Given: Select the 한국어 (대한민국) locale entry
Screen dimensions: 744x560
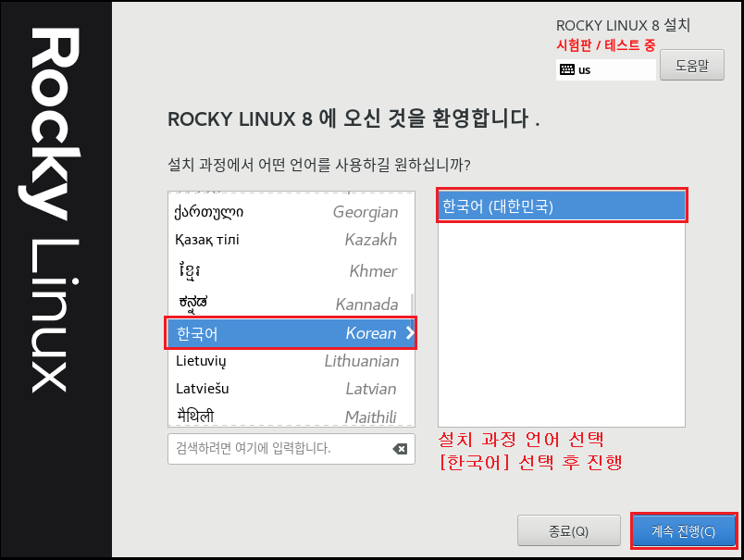Looking at the screenshot, I should [562, 206].
